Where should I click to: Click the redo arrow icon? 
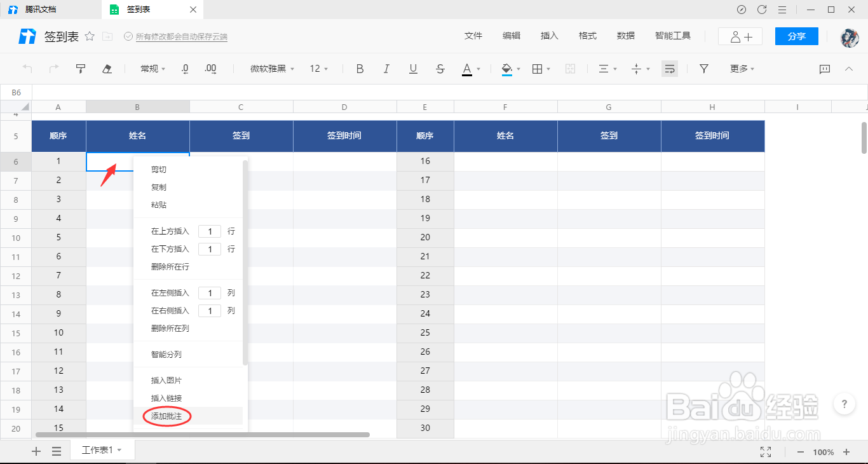click(54, 69)
